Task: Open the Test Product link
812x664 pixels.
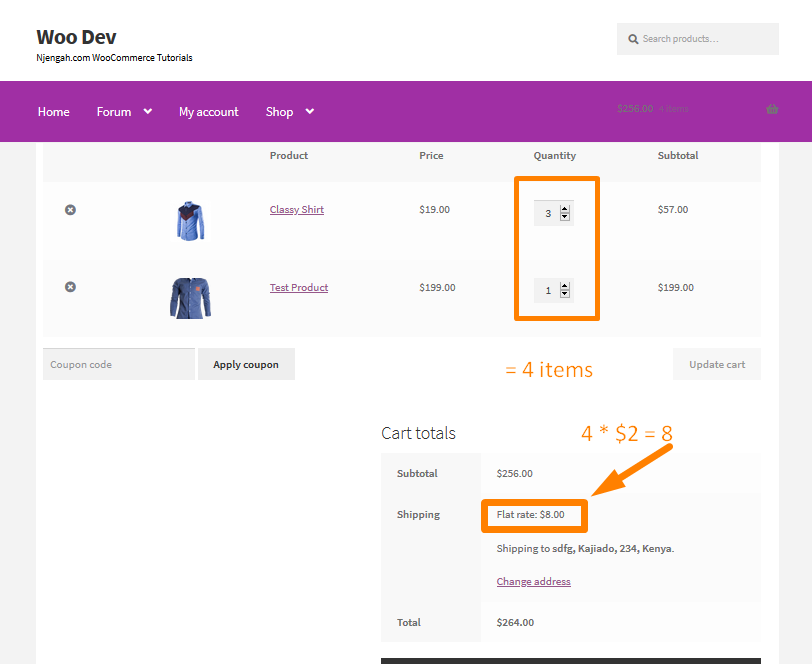Action: pos(299,287)
